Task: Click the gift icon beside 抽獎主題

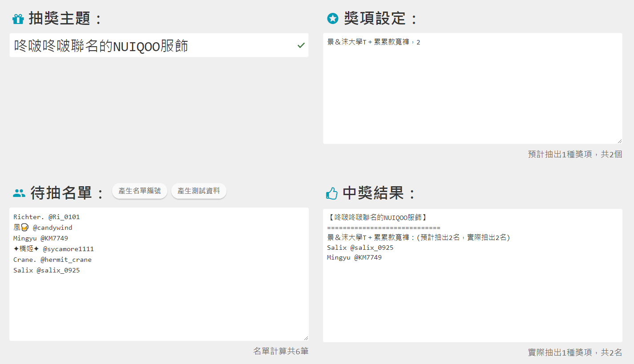Action: pyautogui.click(x=18, y=19)
